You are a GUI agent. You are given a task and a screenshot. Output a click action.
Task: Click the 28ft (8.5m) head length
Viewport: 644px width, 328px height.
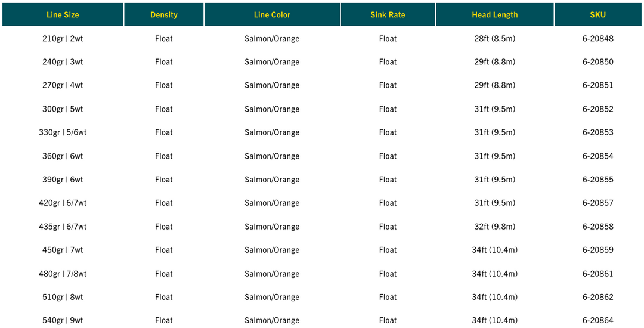pyautogui.click(x=494, y=39)
